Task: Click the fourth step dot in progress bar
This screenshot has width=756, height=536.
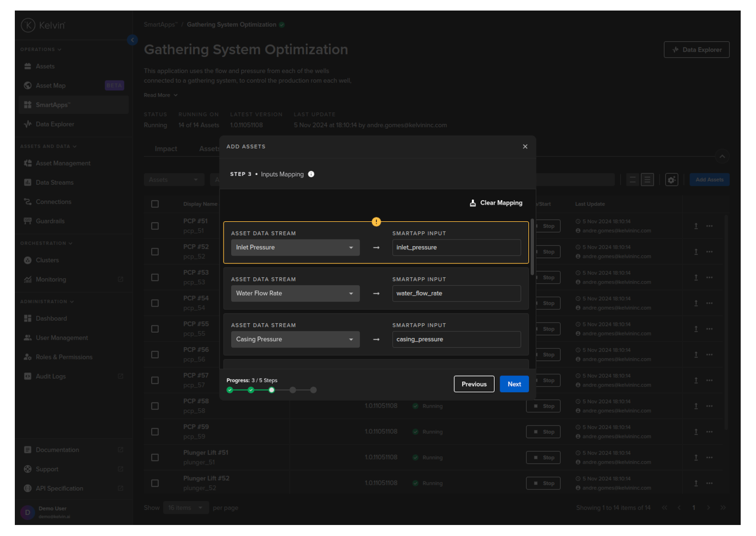Action: coord(292,390)
